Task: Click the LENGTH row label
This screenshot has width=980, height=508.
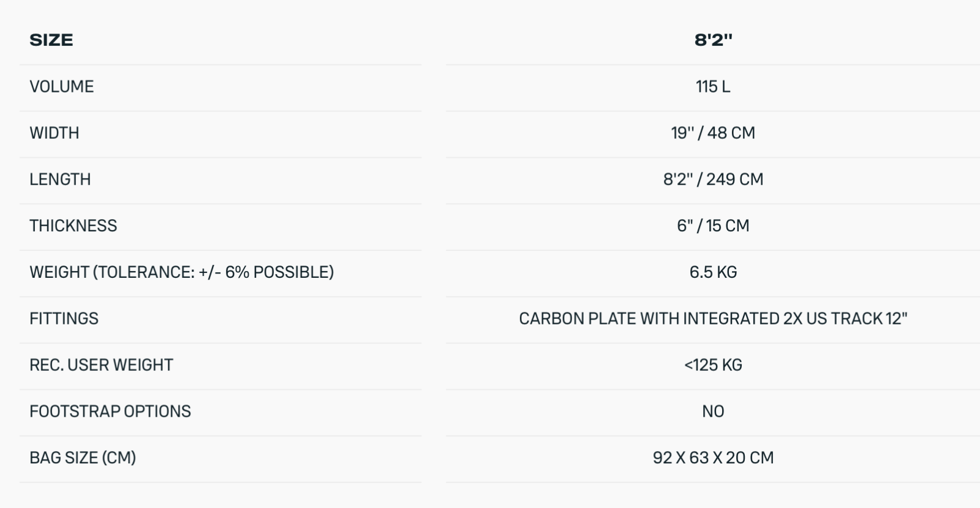Action: [60, 180]
